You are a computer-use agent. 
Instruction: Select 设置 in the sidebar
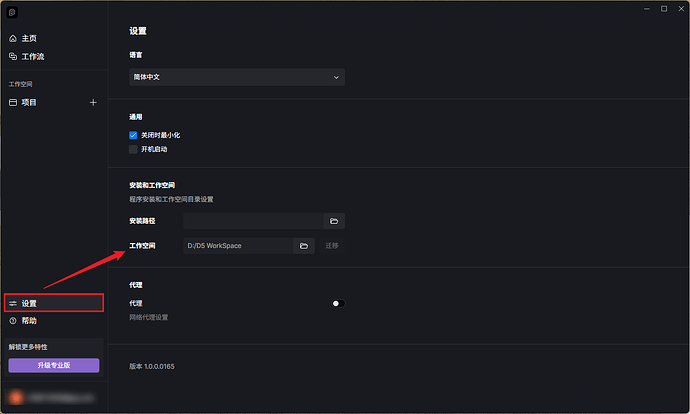[29, 303]
